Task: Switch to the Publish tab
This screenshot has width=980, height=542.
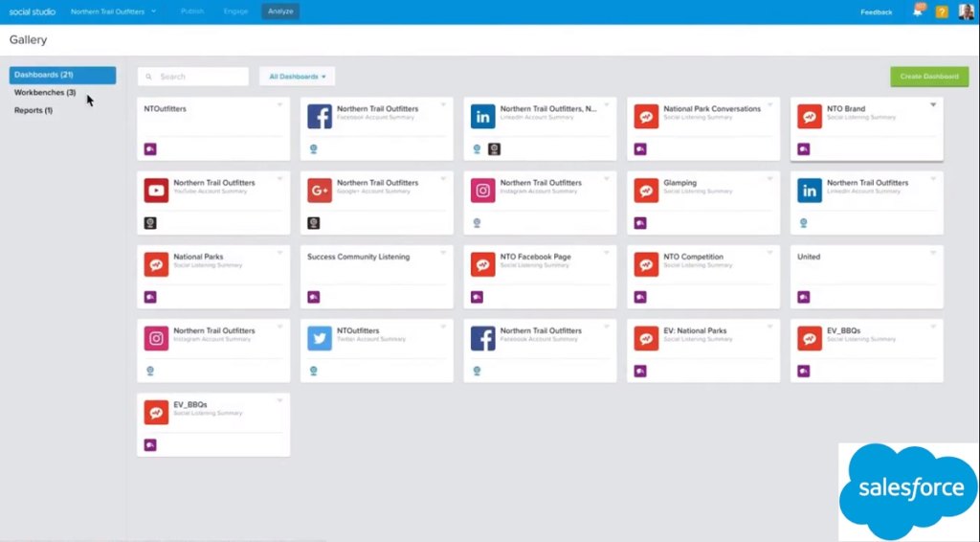Action: (191, 11)
